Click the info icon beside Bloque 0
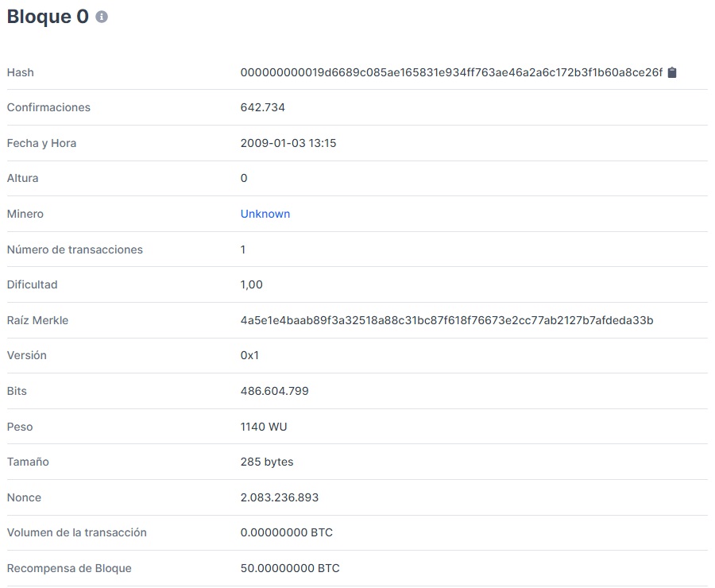Viewport: 715px width, 588px height. 102,17
